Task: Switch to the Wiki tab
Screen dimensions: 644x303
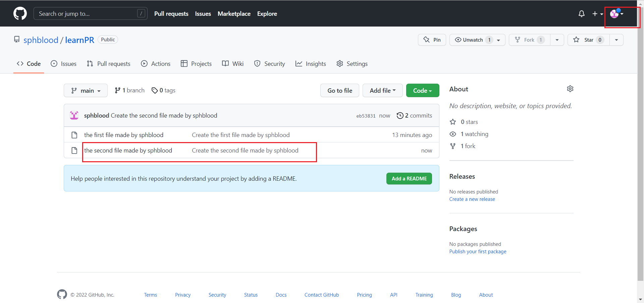Action: point(233,63)
